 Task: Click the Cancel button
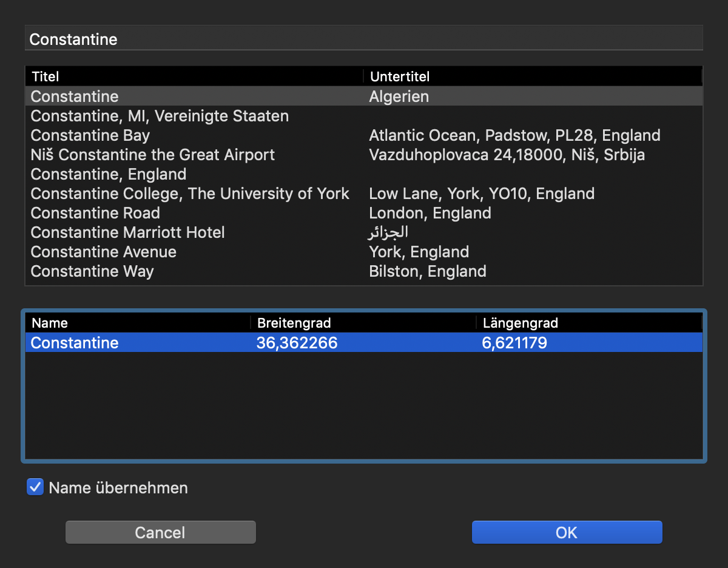pyautogui.click(x=160, y=532)
